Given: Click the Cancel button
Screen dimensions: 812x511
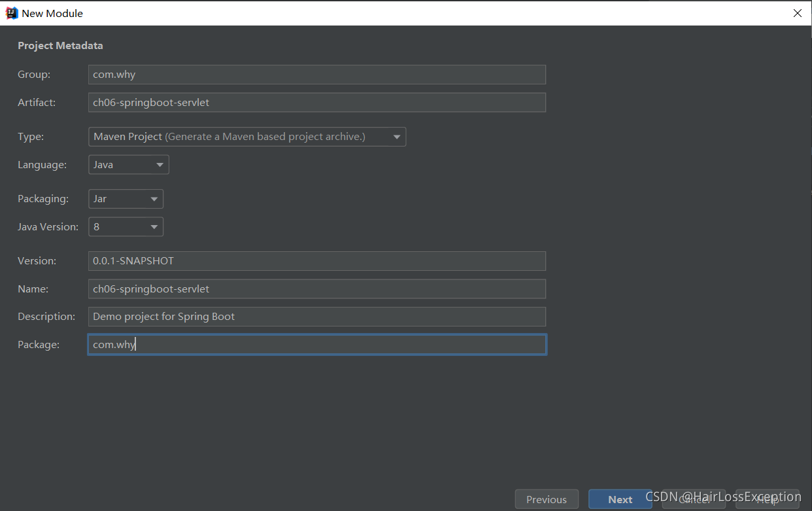Looking at the screenshot, I should coord(694,499).
